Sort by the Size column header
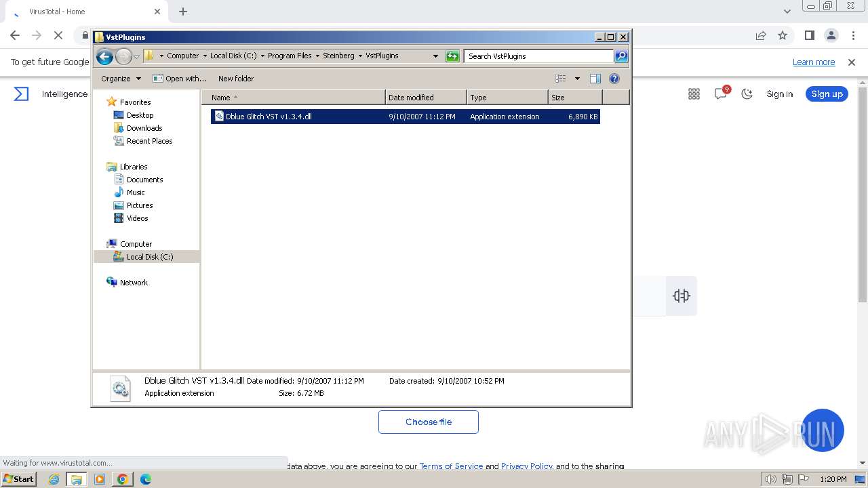The height and width of the screenshot is (488, 868). [x=575, y=98]
